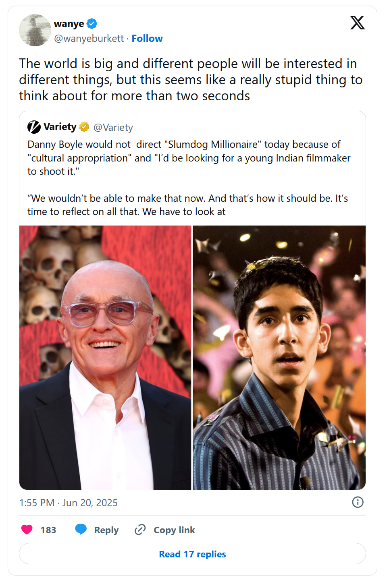Open Read 17 replies
The image size is (389, 588).
192,554
